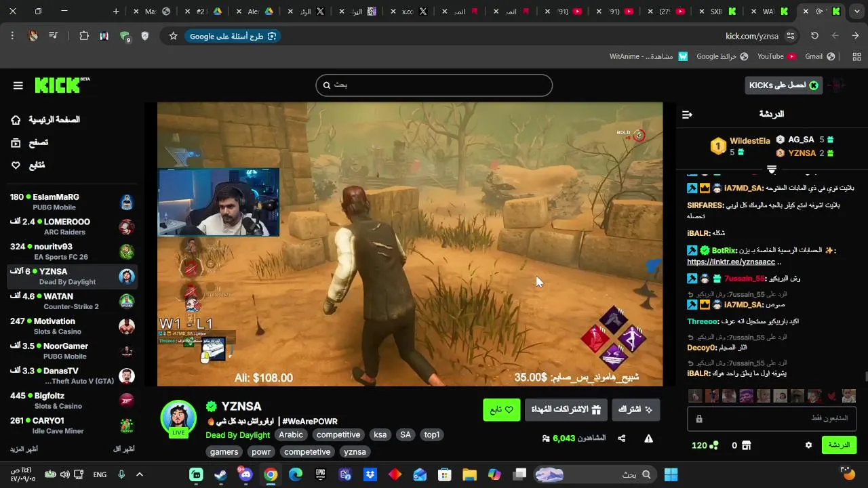This screenshot has width=868, height=488.
Task: Open the Following heart icon in sidebar
Action: point(16,165)
